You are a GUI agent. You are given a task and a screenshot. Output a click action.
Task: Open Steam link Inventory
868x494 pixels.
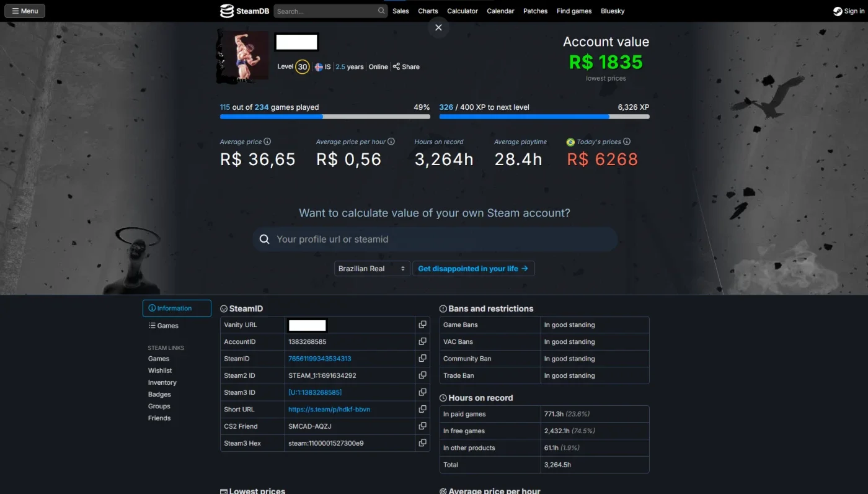(162, 382)
